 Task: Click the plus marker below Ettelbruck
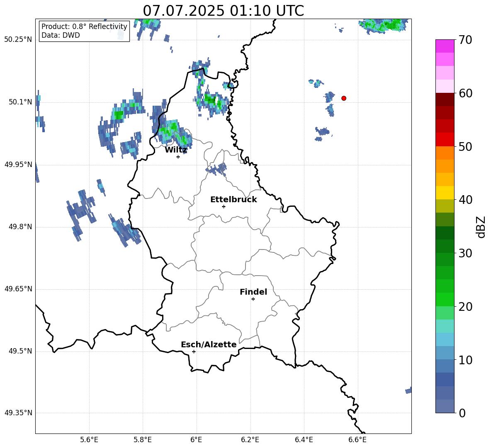pyautogui.click(x=224, y=207)
